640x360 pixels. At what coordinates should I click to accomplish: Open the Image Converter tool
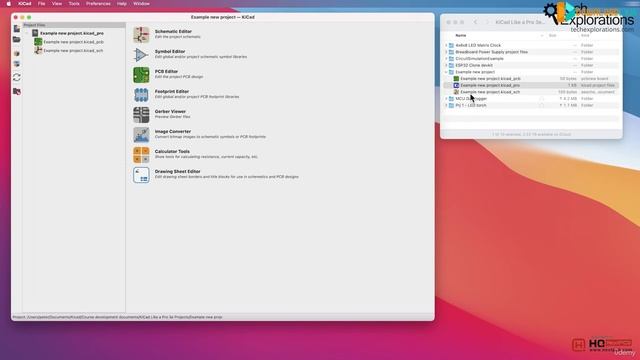pos(141,135)
